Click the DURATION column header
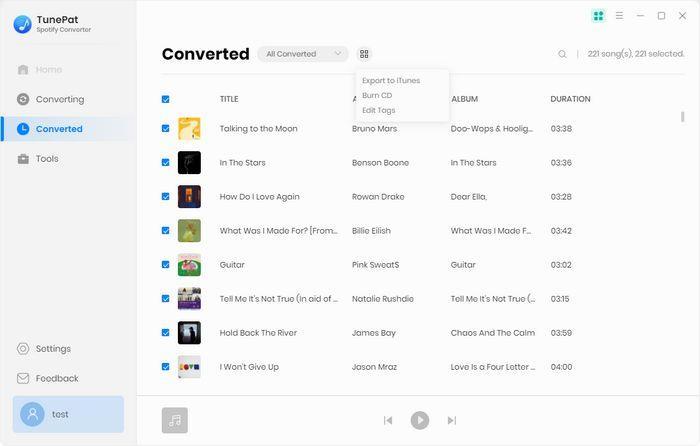 tap(570, 99)
